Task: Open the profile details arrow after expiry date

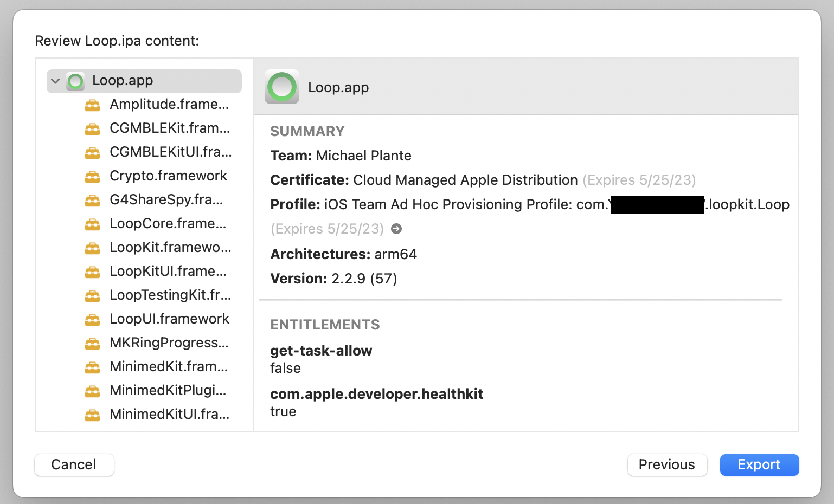Action: tap(396, 229)
